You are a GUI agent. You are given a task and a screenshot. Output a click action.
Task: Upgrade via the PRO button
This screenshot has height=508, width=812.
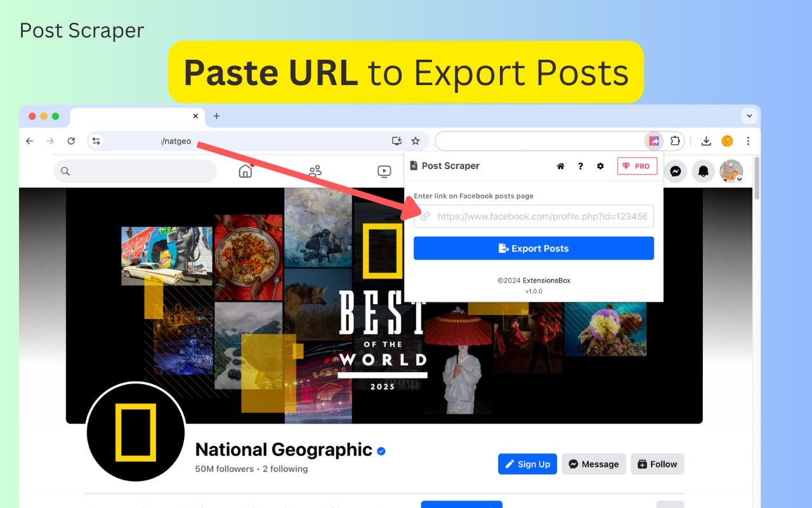(637, 166)
